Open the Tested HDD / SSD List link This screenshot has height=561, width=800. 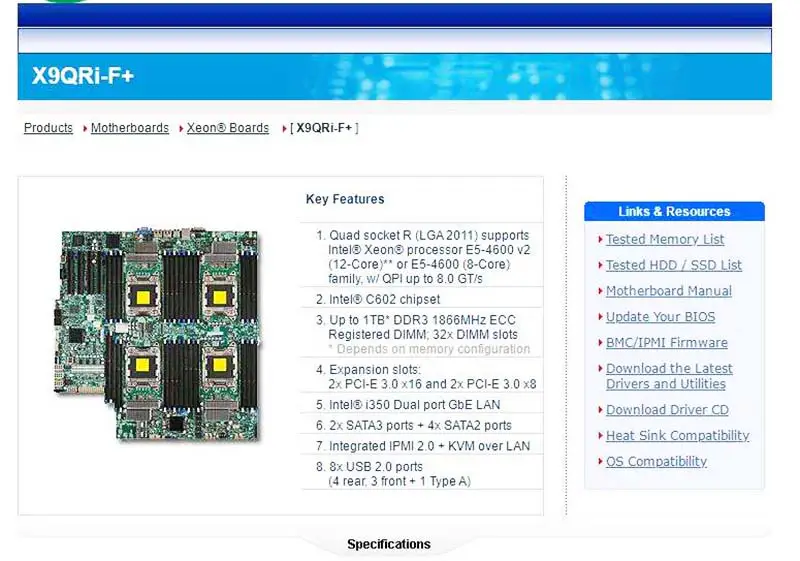tap(673, 265)
